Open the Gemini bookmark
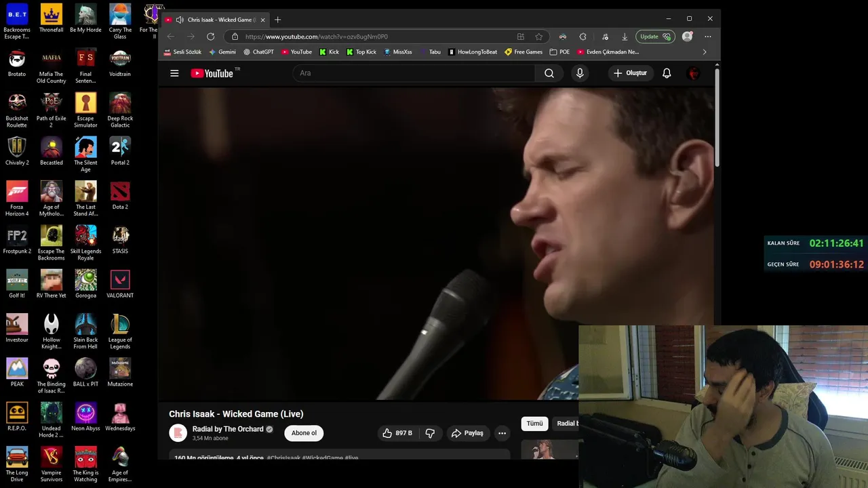868x488 pixels. point(222,52)
